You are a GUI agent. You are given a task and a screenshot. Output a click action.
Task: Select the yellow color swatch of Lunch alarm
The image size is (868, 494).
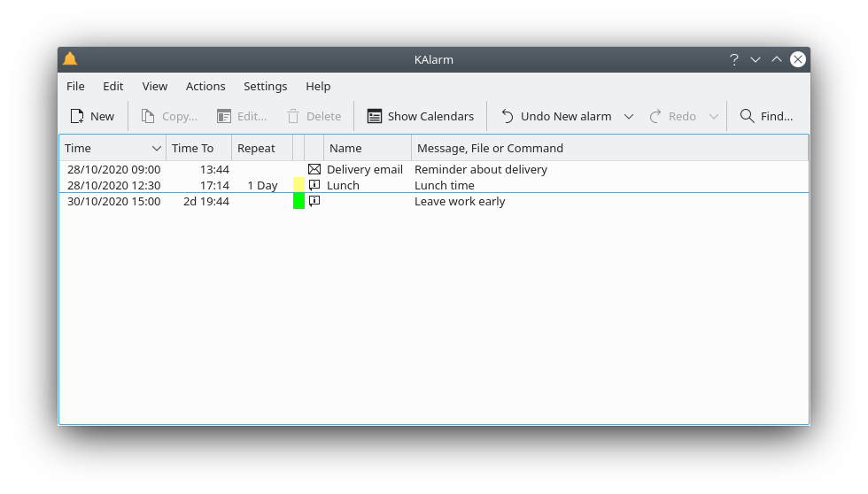pyautogui.click(x=298, y=185)
